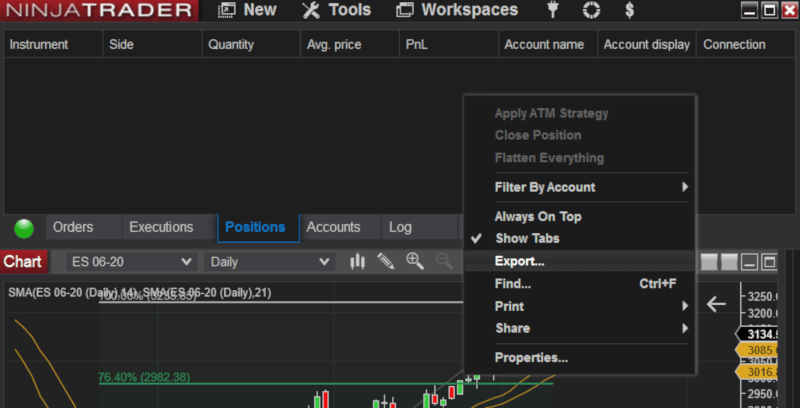The image size is (800, 408).
Task: Open the chart bar type icon
Action: point(357,261)
